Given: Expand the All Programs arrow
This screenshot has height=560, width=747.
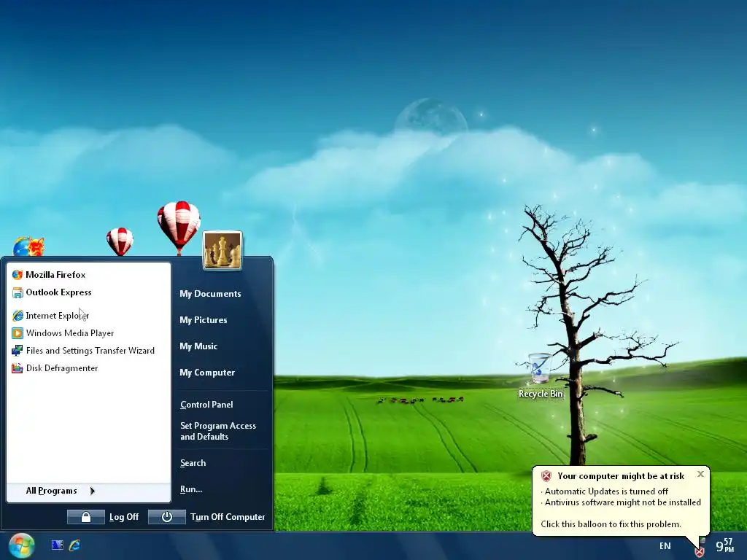Looking at the screenshot, I should tap(93, 491).
